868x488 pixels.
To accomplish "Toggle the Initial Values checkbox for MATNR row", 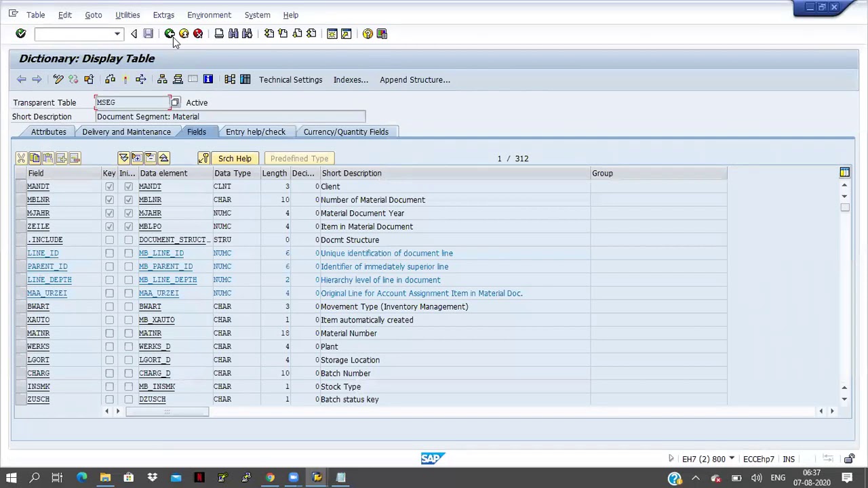I will click(x=128, y=333).
